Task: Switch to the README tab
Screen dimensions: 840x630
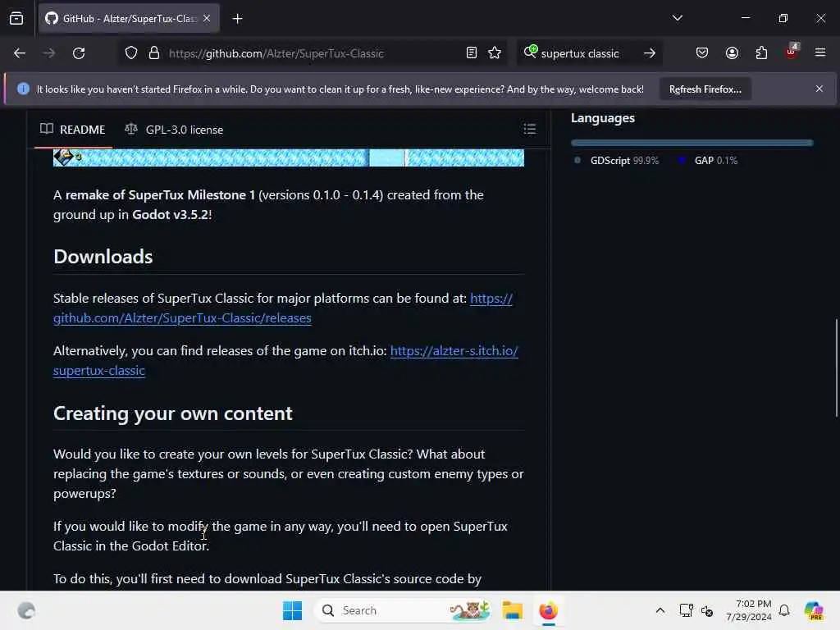Action: coord(73,130)
